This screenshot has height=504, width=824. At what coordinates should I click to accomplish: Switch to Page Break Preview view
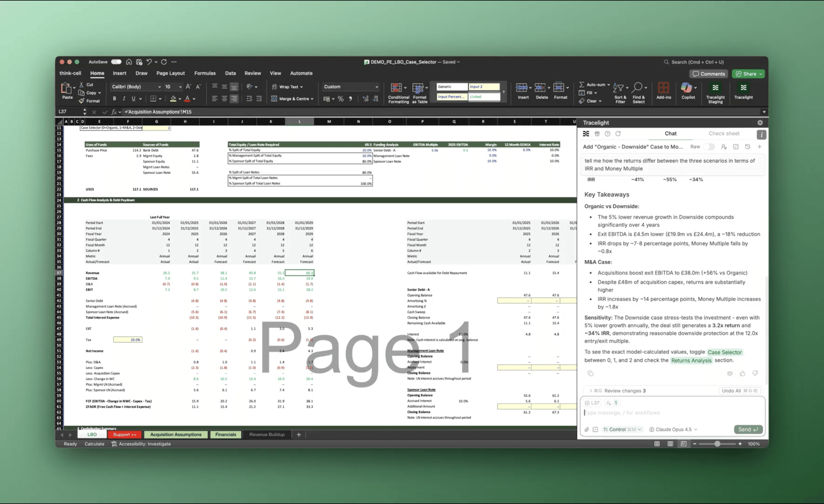pyautogui.click(x=683, y=444)
